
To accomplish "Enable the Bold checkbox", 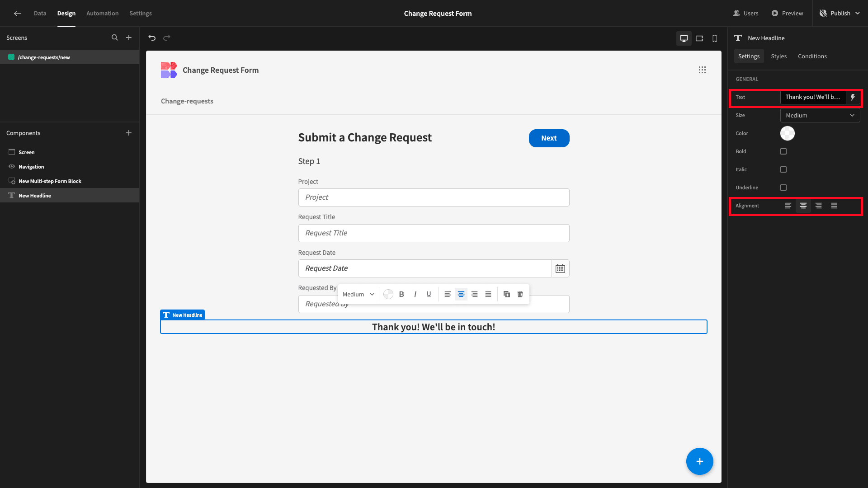I will point(783,151).
